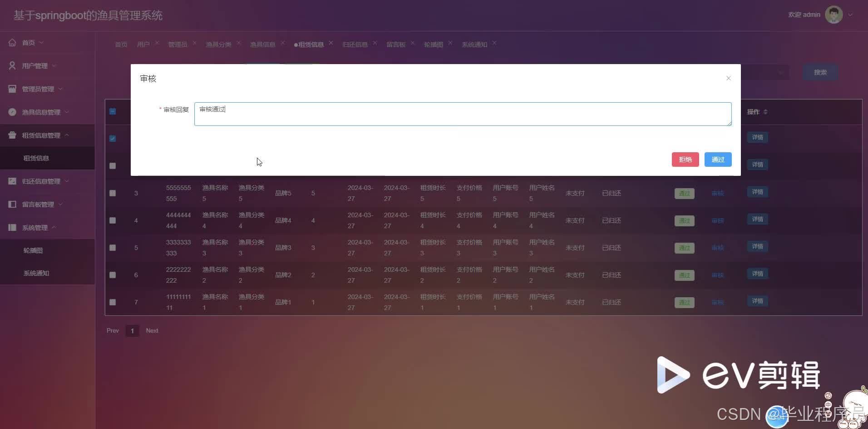Switch to the 渔具信息 tab
Image resolution: width=868 pixels, height=429 pixels.
point(263,44)
